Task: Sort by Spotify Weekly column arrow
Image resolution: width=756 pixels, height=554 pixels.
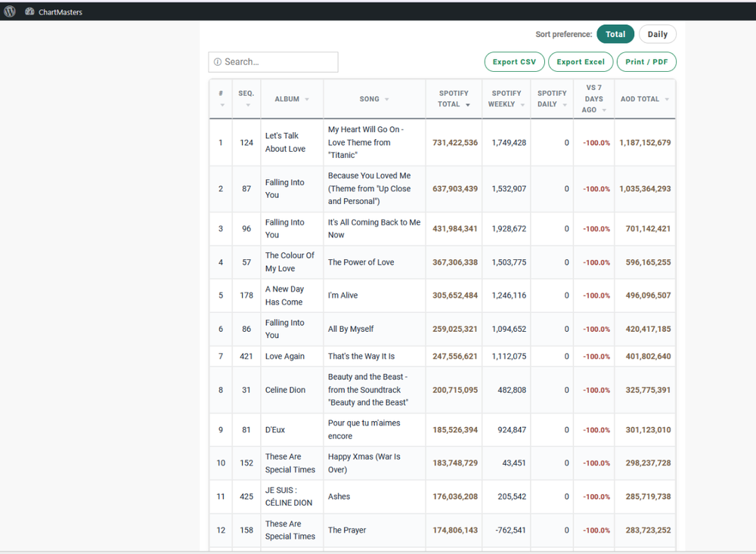Action: pos(522,104)
